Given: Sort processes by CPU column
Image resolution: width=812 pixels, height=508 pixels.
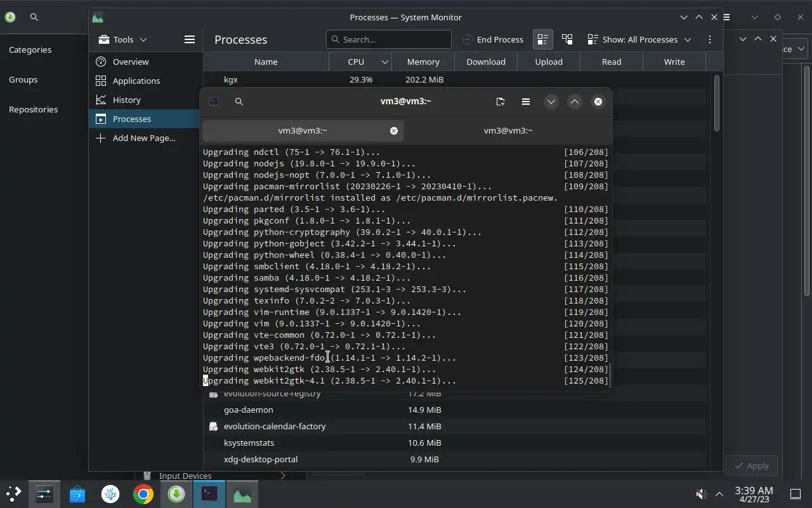Looking at the screenshot, I should [x=360, y=62].
